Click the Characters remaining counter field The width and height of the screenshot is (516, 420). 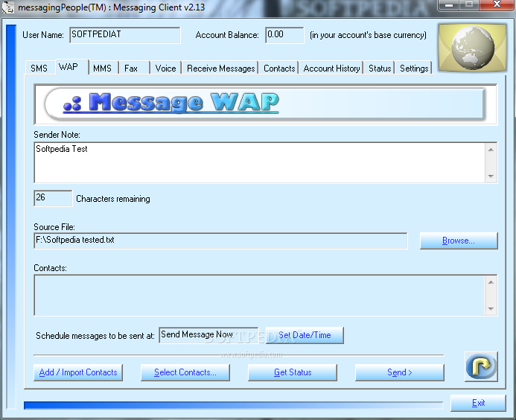(53, 198)
